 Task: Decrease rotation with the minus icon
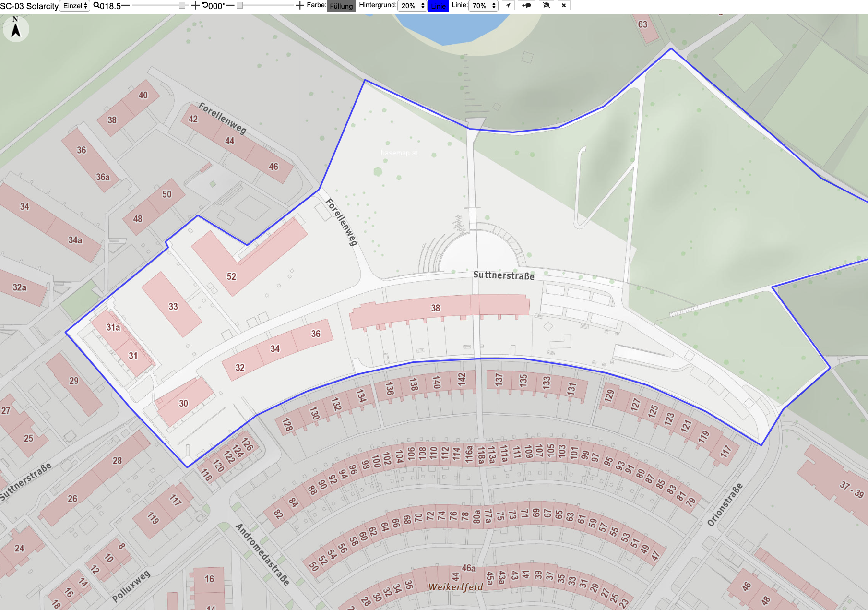tap(230, 6)
